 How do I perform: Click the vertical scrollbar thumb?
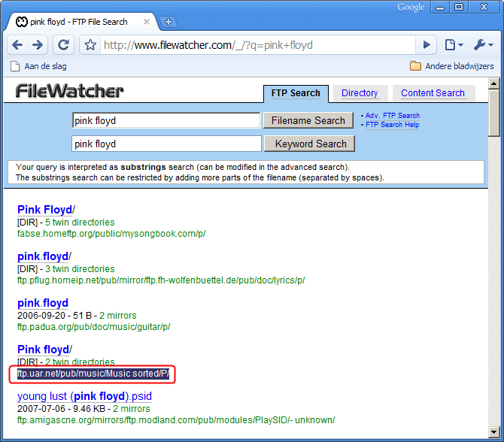tap(493, 113)
